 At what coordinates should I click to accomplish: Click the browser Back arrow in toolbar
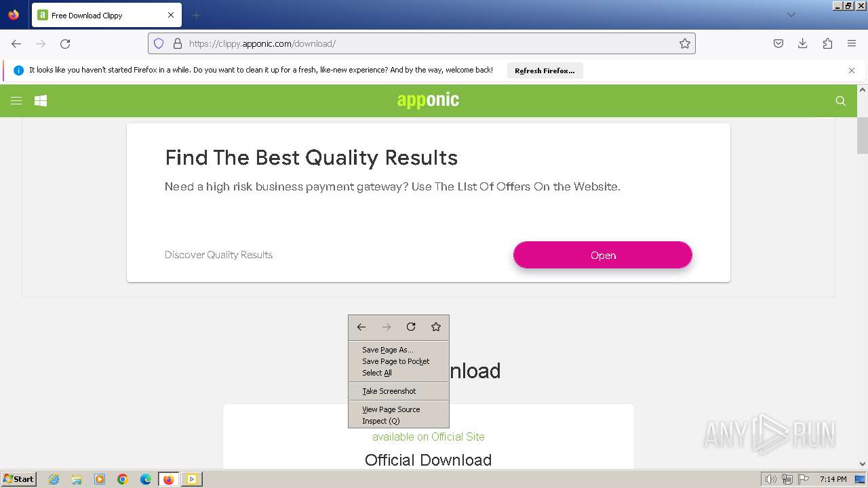coord(16,43)
